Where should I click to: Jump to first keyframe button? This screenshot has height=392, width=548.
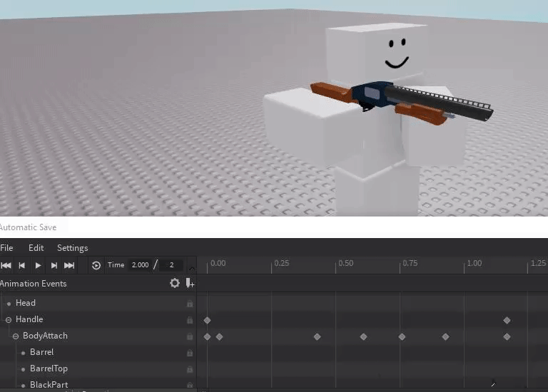click(6, 265)
